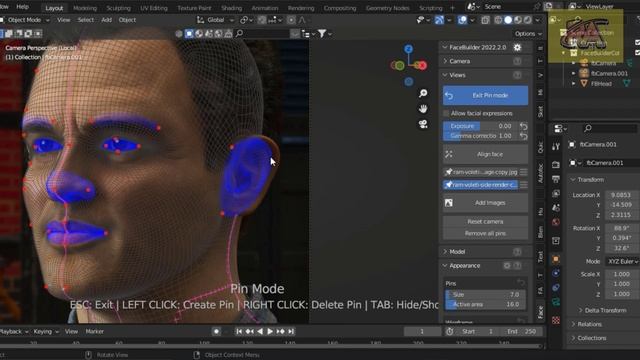The image size is (640, 360).
Task: Switch to UV Editing workspace tab
Action: click(153, 8)
